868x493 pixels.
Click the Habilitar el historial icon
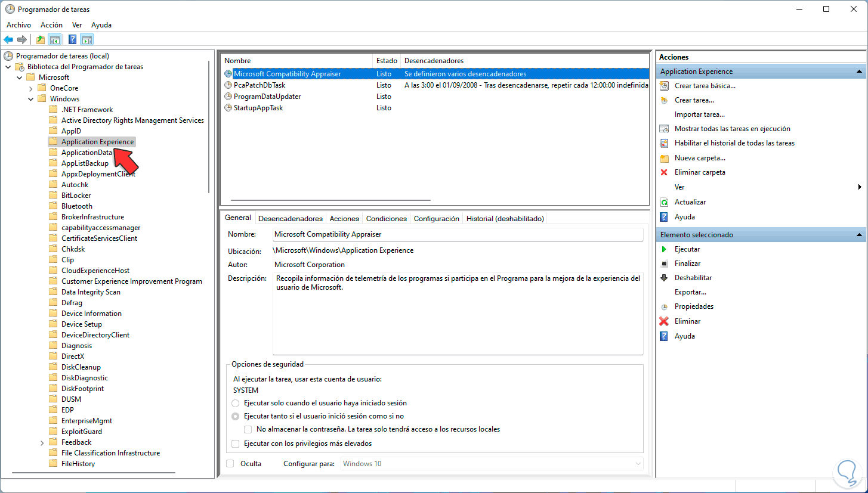coord(664,143)
